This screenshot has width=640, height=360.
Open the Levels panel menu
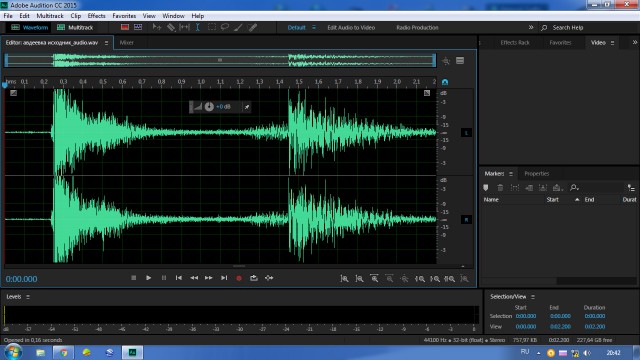click(x=28, y=297)
